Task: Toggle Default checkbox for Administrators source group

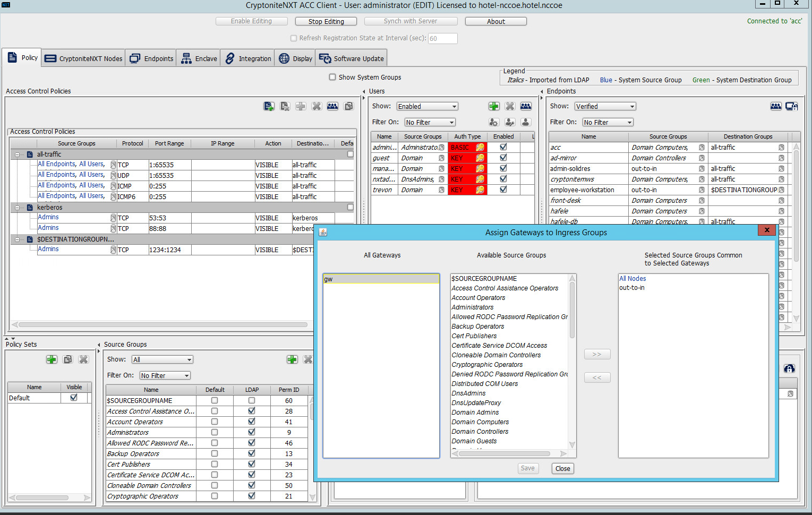Action: pyautogui.click(x=215, y=432)
